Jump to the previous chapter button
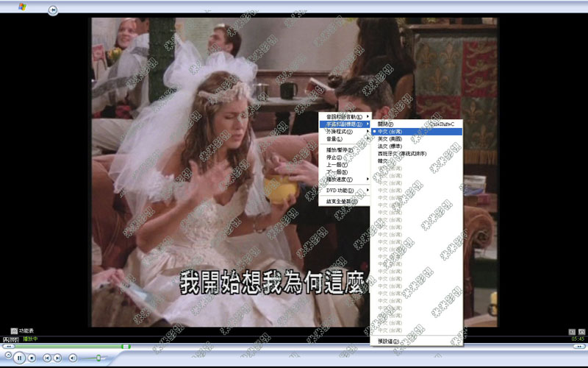Viewport: 588px width, 368px height. point(47,358)
